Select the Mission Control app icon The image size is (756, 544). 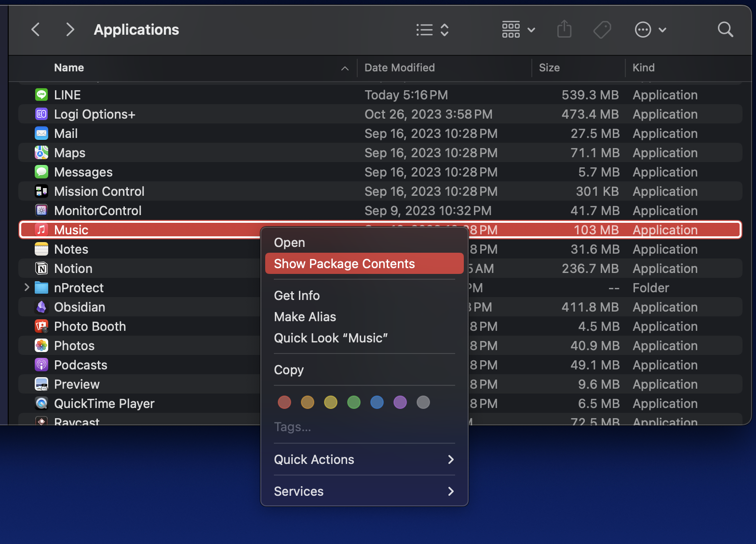click(x=41, y=191)
